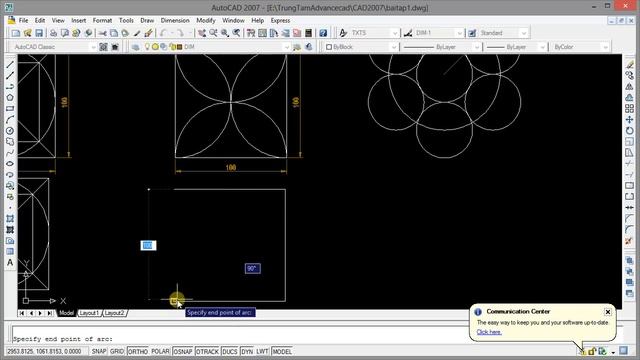Open the File menu
The height and width of the screenshot is (360, 640).
click(x=23, y=20)
